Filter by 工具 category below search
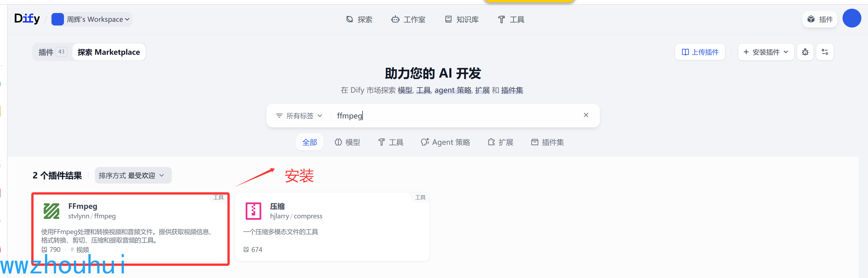Image resolution: width=868 pixels, height=278 pixels. [391, 142]
